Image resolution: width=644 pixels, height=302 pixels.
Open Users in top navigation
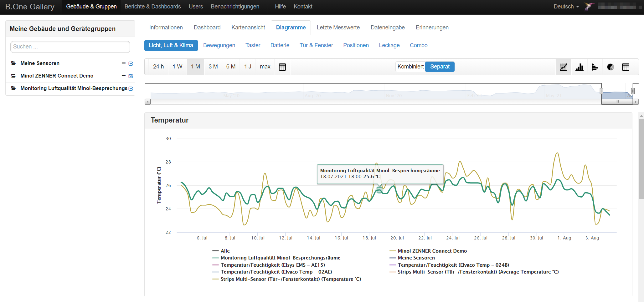pyautogui.click(x=196, y=7)
